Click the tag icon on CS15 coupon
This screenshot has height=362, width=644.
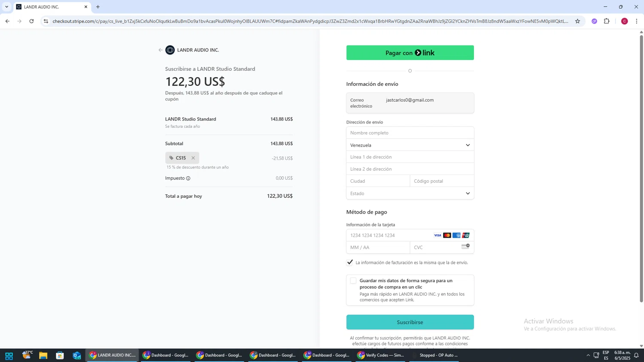[x=171, y=158]
